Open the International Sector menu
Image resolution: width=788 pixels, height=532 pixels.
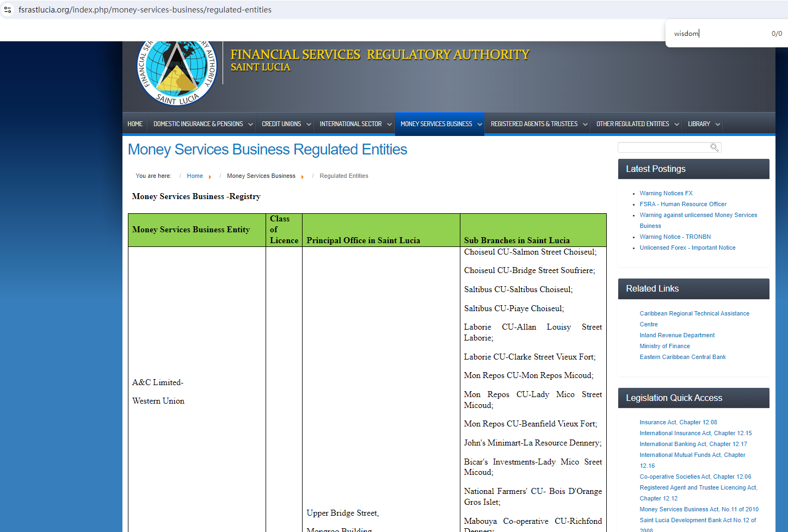point(350,124)
